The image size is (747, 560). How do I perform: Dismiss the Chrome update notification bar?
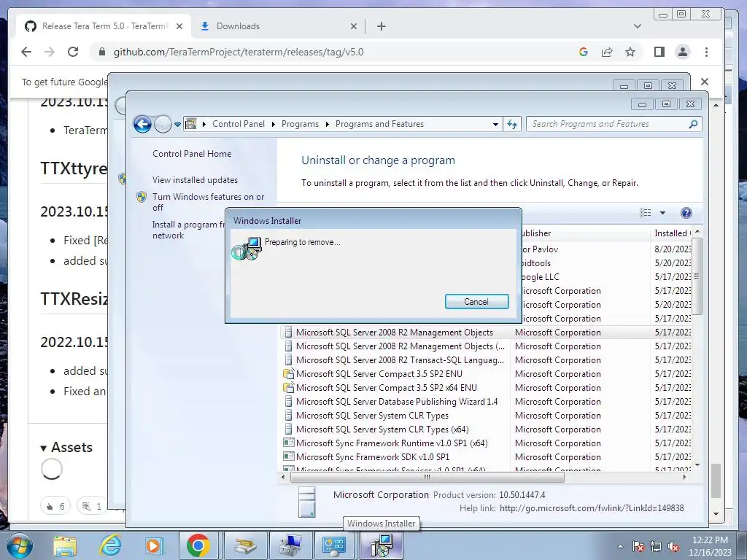[x=705, y=82]
